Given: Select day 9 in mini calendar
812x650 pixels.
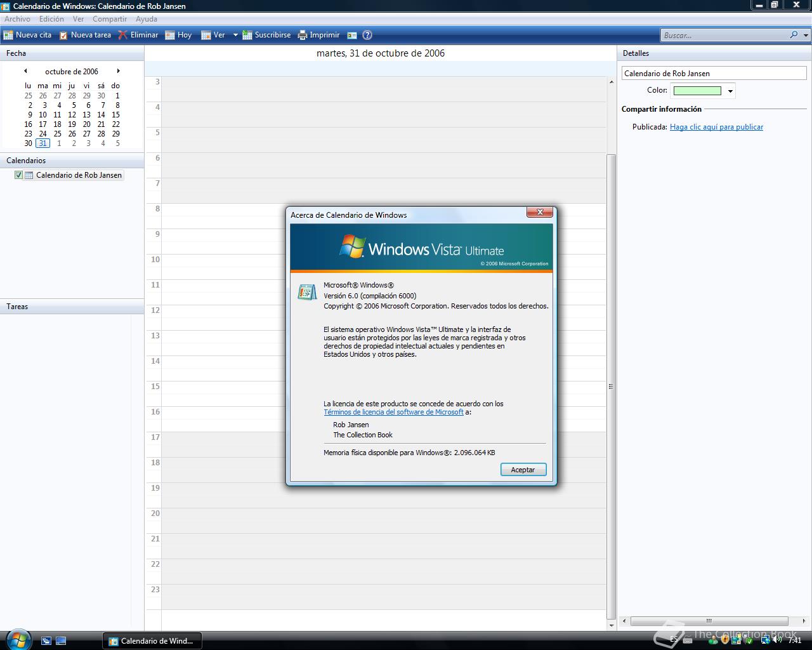Looking at the screenshot, I should pos(29,115).
